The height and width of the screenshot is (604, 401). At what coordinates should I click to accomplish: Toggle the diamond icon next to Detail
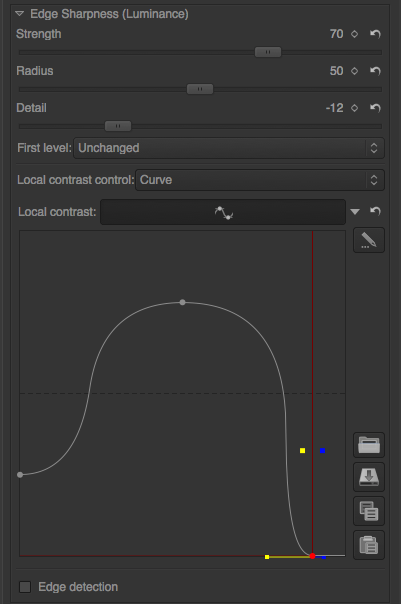(354, 108)
